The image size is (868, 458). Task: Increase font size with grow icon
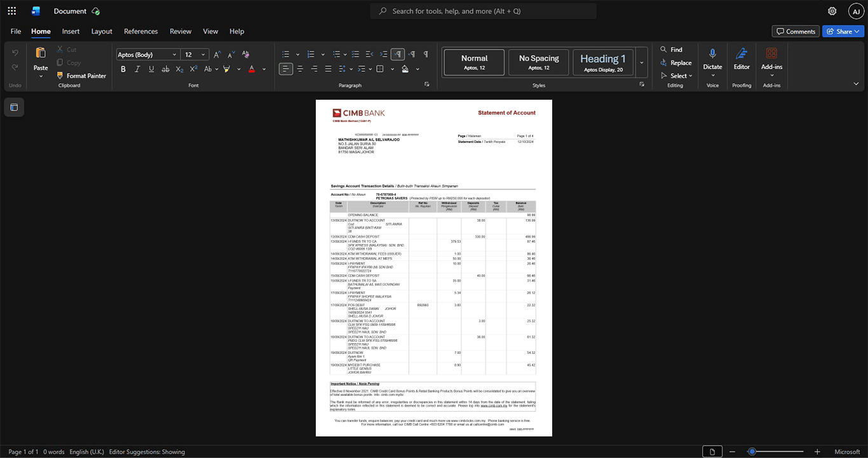click(217, 55)
